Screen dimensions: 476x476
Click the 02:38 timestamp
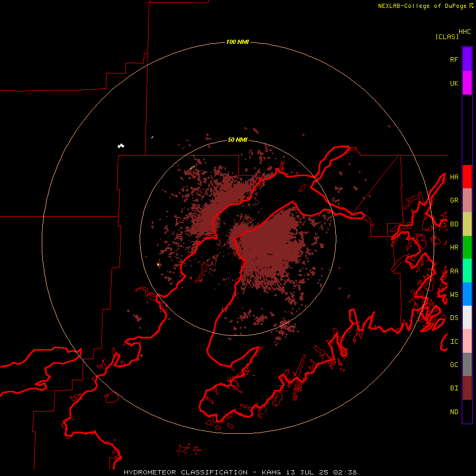coord(345,472)
